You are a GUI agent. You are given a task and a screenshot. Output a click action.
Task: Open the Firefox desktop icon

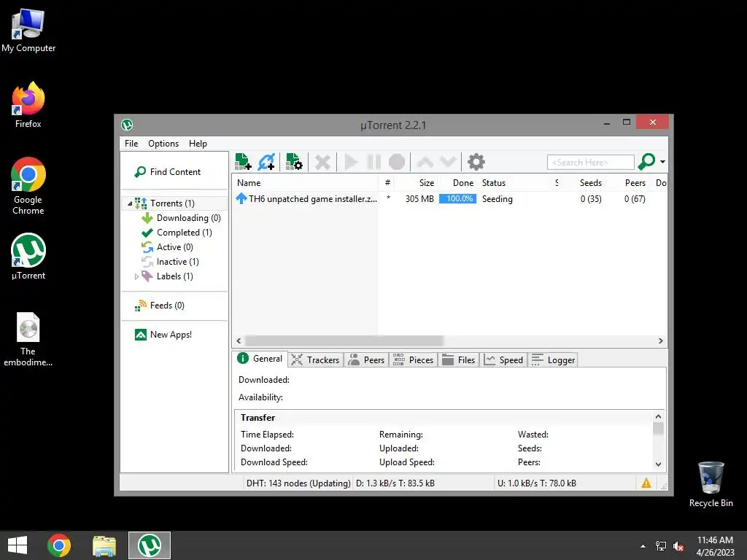tap(28, 105)
